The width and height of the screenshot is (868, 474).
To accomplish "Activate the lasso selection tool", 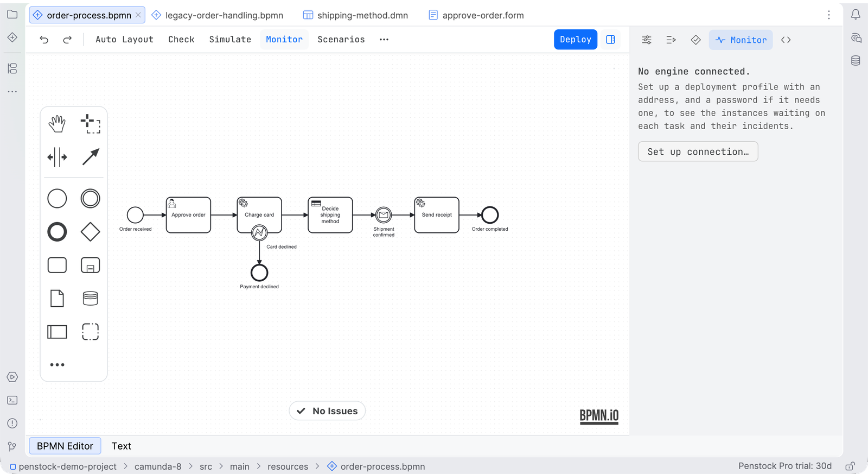I will point(90,124).
